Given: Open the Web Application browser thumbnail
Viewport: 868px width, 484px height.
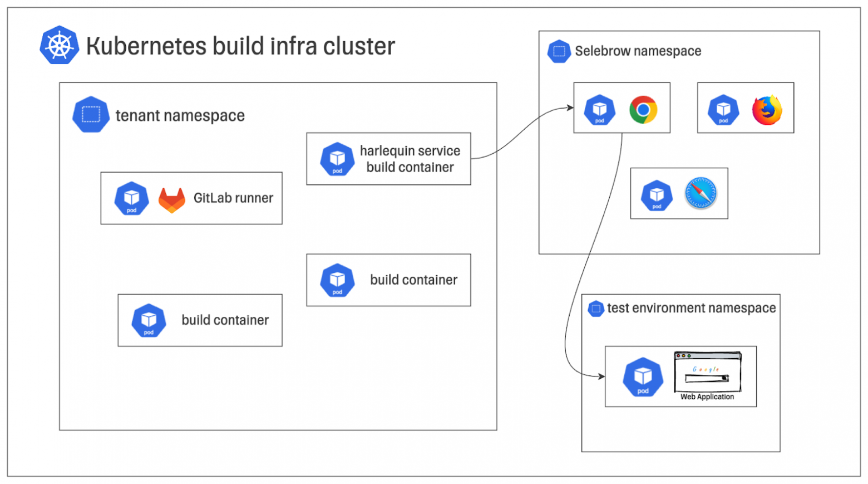Looking at the screenshot, I should pos(707,372).
